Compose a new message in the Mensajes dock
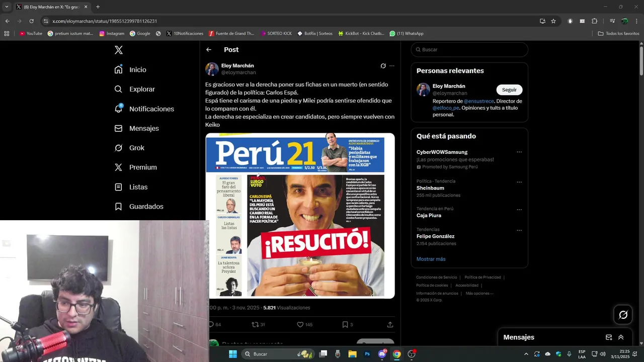This screenshot has height=362, width=644. coord(609,337)
